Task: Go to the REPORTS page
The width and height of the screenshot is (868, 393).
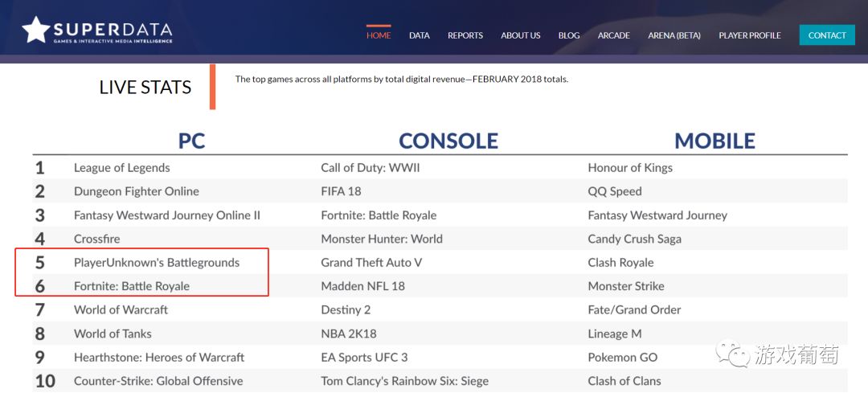Action: (x=465, y=35)
